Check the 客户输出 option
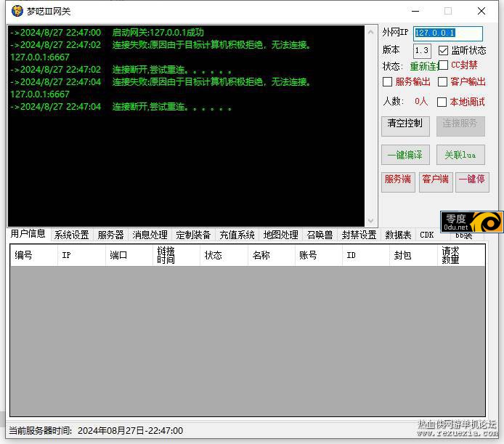Screen dimensions: 504x444 (442, 82)
